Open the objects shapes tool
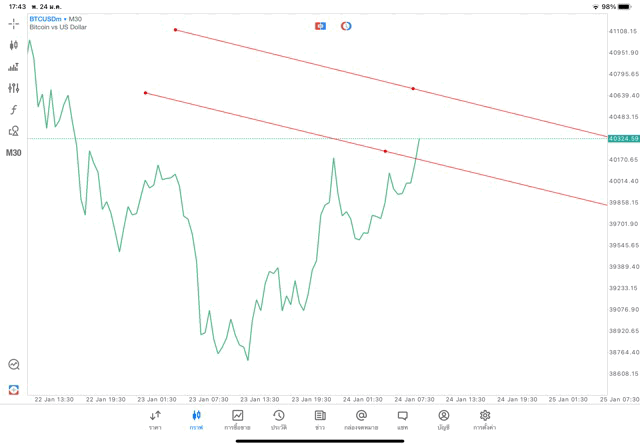This screenshot has height=447, width=640. 14,131
